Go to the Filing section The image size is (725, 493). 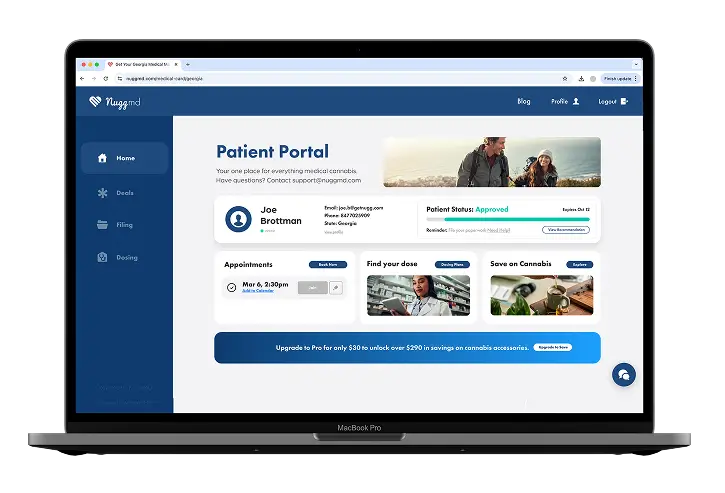[x=123, y=225]
